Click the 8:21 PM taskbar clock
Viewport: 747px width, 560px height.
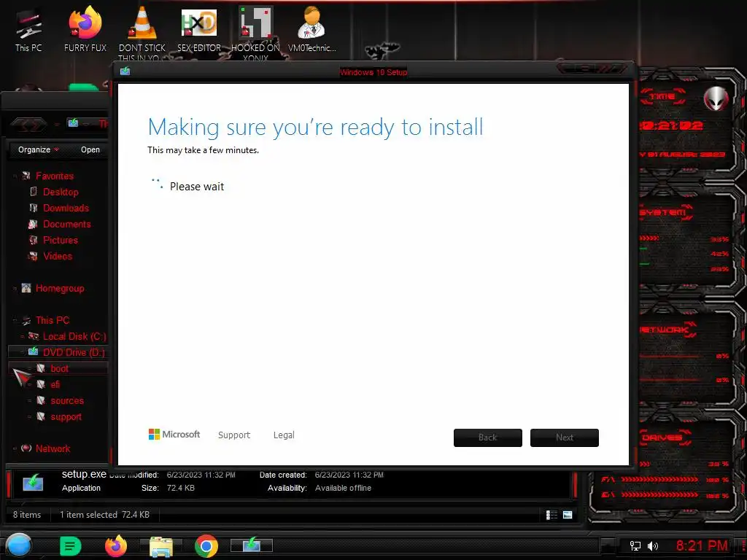(702, 545)
